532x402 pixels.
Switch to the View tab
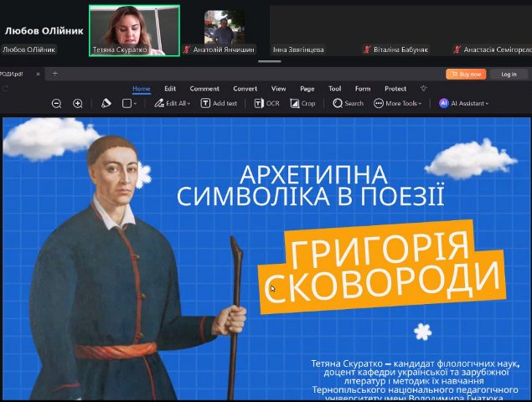(278, 89)
